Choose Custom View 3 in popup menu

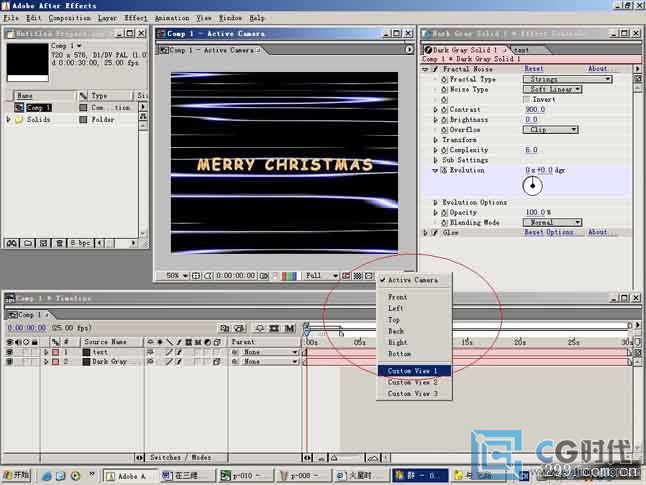tap(414, 394)
